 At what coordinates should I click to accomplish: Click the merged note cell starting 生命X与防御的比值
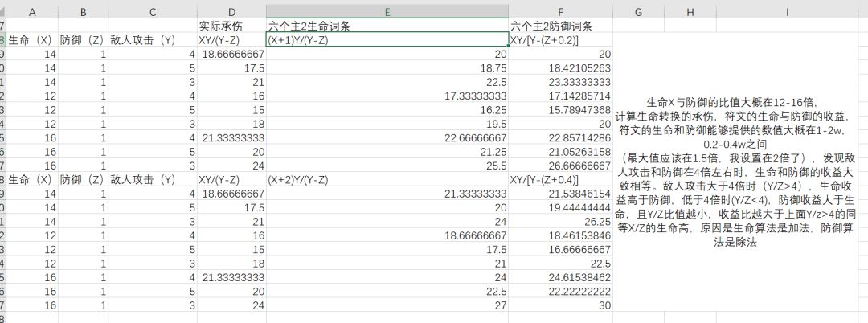click(735, 173)
